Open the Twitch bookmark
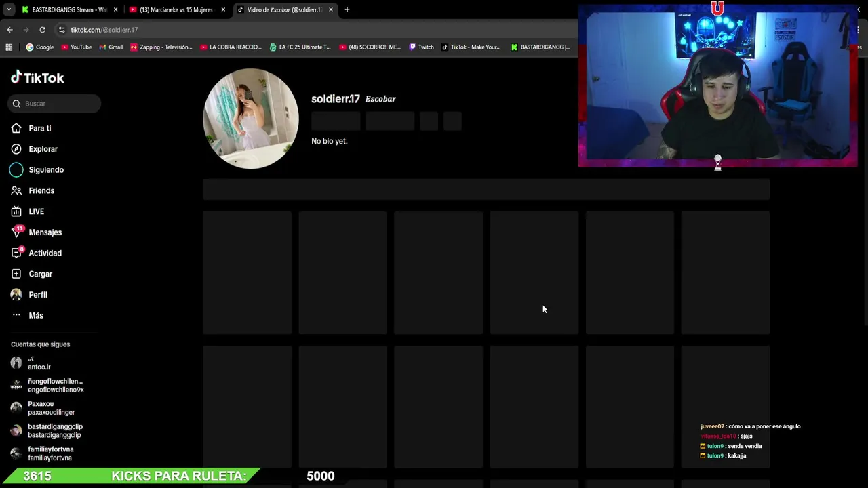 (421, 47)
